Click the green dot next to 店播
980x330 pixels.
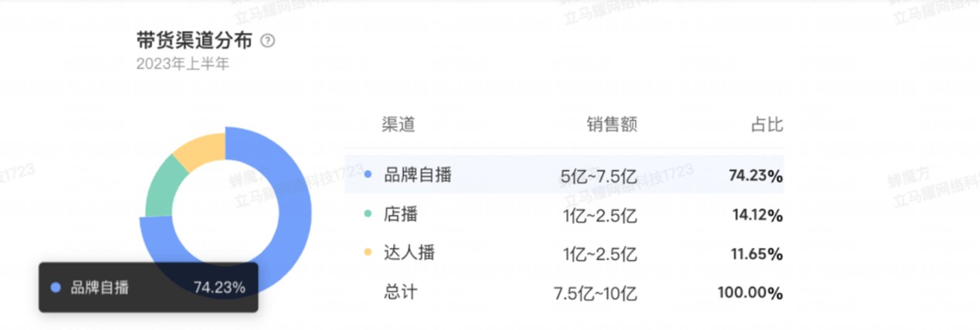[x=368, y=214]
